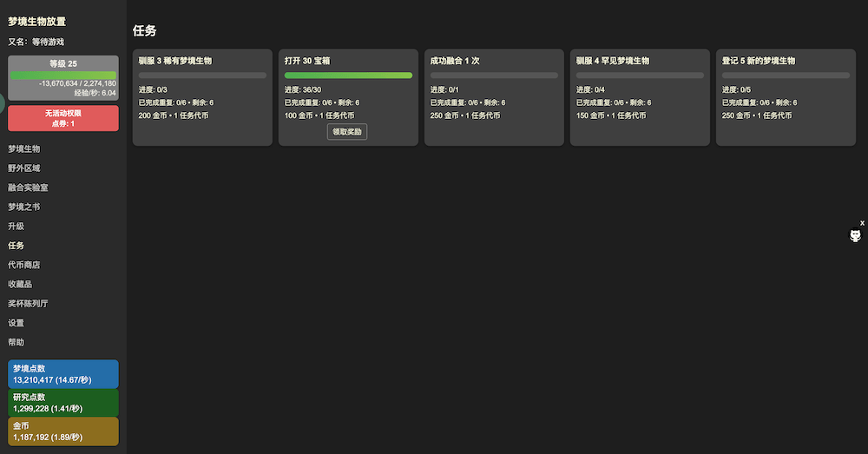Open the 代币商店 shop page
Screen dimensions: 868x454
pyautogui.click(x=24, y=265)
